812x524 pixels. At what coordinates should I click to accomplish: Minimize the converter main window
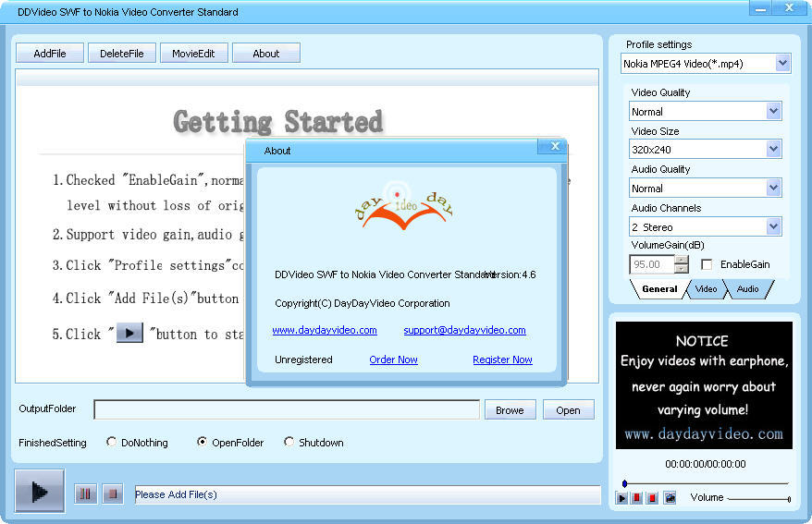click(x=760, y=7)
